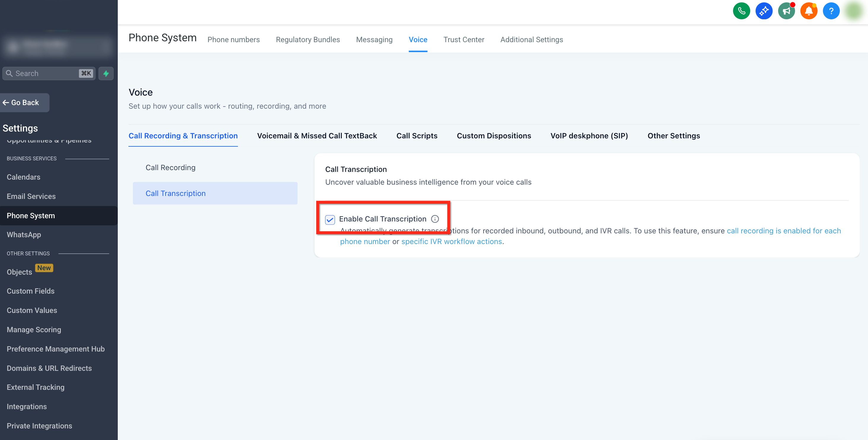This screenshot has width=868, height=440.
Task: Switch to the Trust Center tab
Action: (463, 39)
